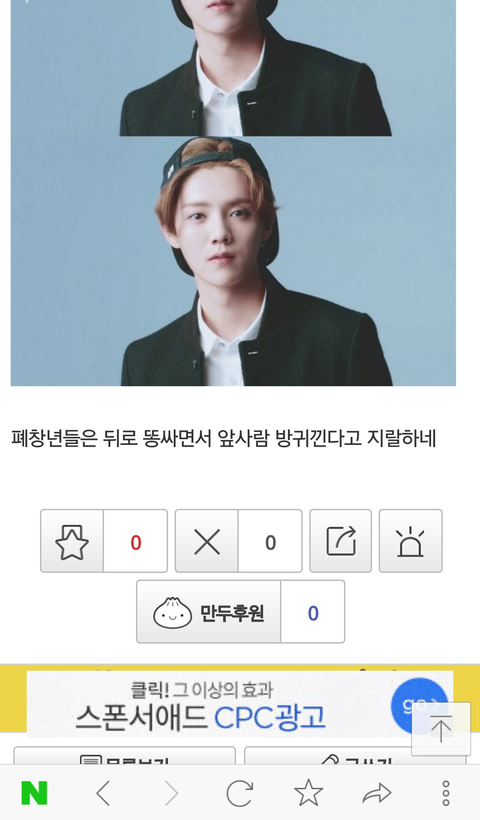Open the 목록보기 list button

coord(124,757)
